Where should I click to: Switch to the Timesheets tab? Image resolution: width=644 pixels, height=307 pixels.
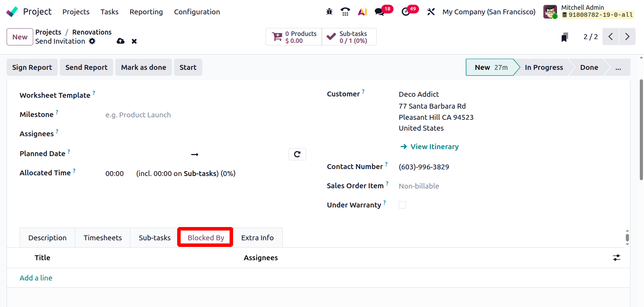(102, 238)
